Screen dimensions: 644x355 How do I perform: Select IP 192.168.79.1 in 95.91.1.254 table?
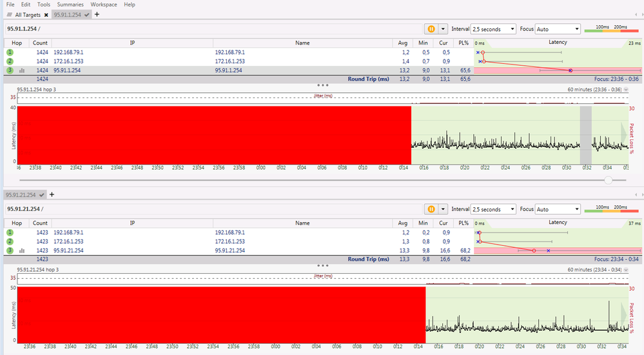[x=68, y=52]
